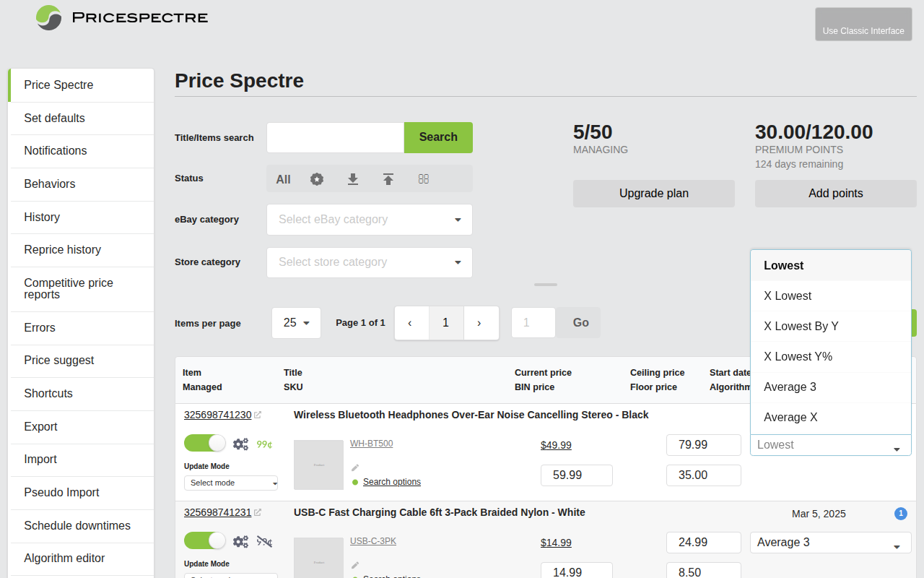Viewport: 924px width, 578px height.
Task: Choose Average 3 from the algorithm list
Action: [x=790, y=387]
